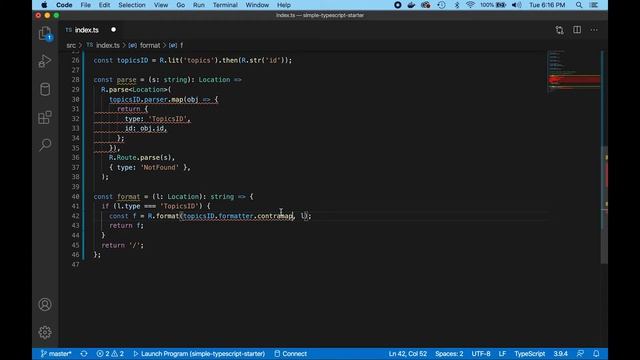Open feedback icon in status bar
640x360 pixels.
pos(580,354)
